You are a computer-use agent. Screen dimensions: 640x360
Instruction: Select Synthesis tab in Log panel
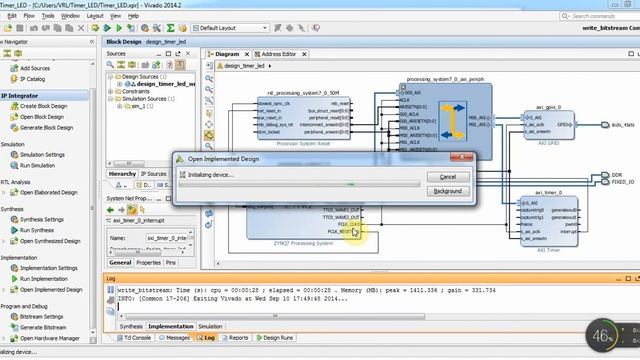point(131,326)
